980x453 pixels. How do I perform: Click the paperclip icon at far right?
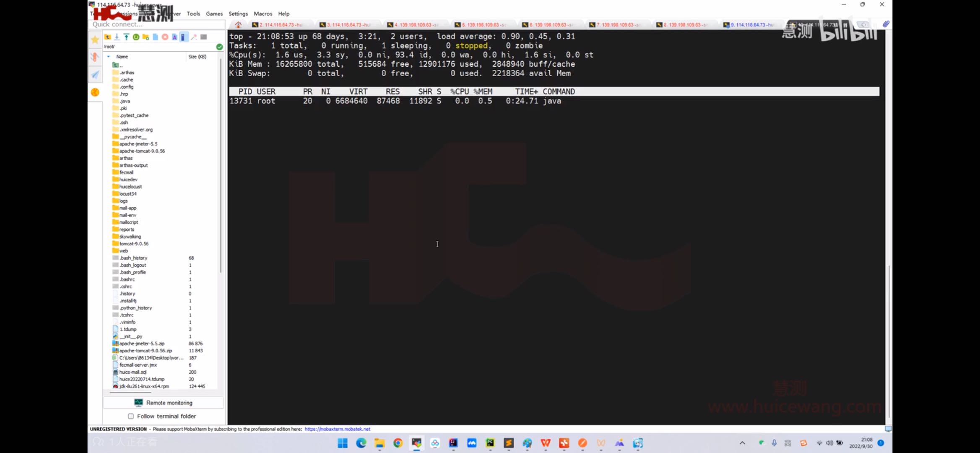886,24
